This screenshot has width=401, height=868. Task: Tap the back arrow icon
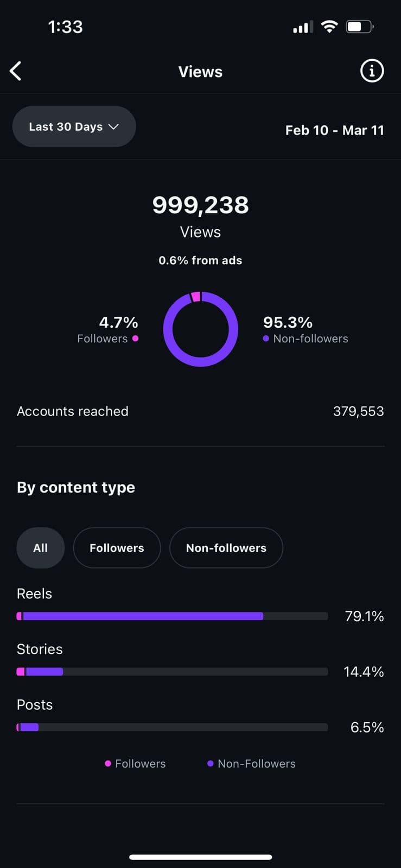click(16, 71)
